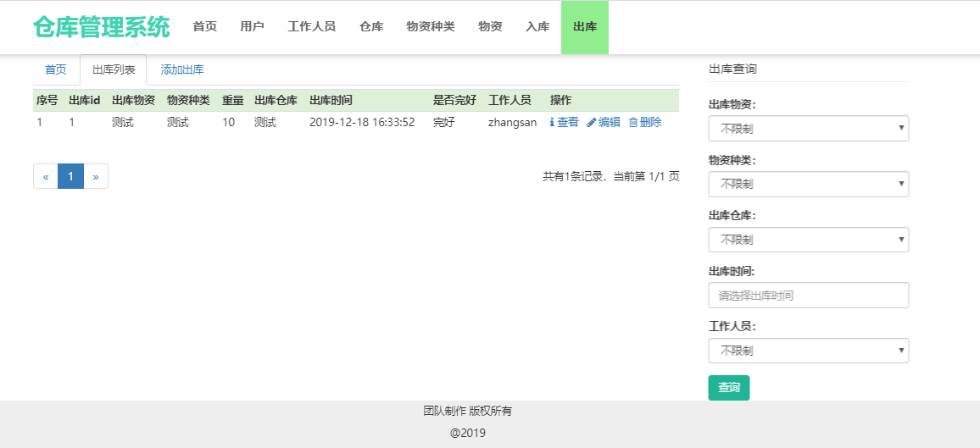Click the 出库时间 column header
Screen dimensions: 980x448
click(331, 101)
